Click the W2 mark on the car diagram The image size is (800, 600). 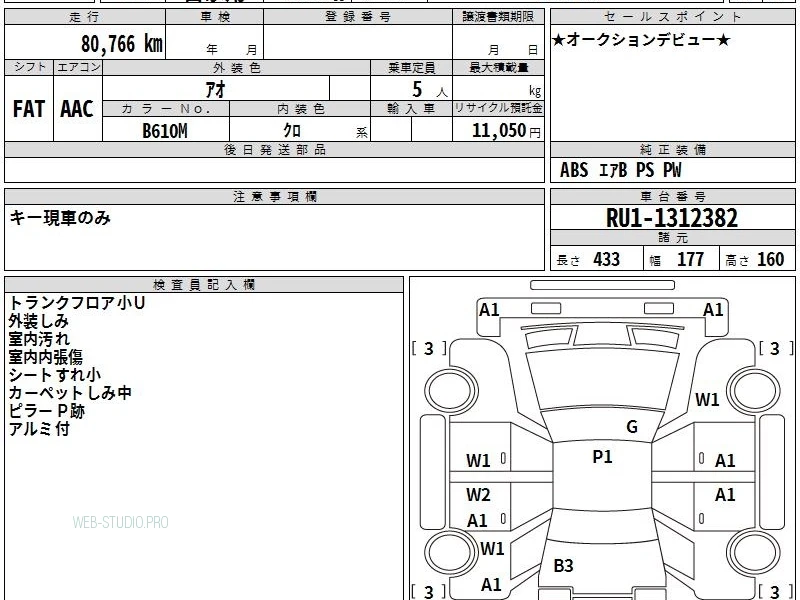(478, 494)
